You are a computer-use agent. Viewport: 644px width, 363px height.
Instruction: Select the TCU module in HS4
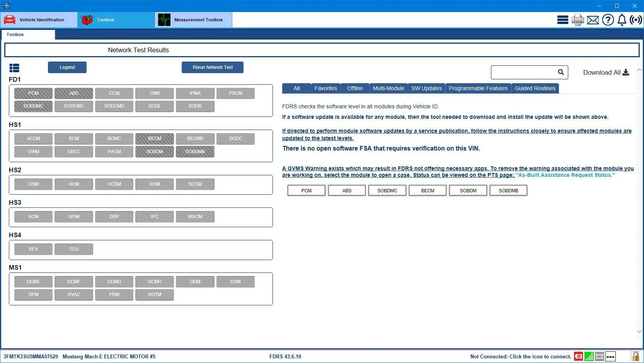pyautogui.click(x=74, y=249)
